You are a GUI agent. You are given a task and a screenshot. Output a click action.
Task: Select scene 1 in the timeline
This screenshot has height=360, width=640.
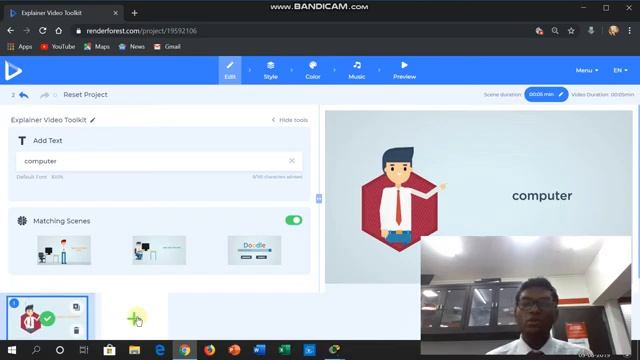[x=47, y=318]
